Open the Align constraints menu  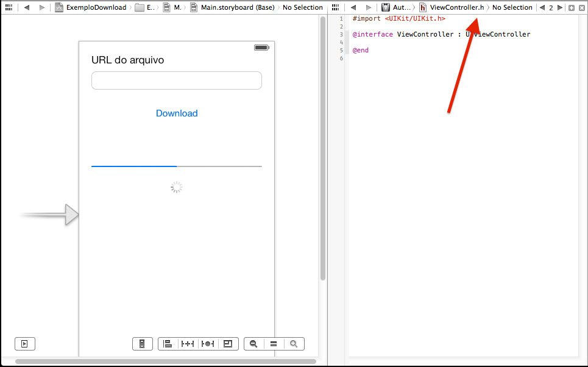click(x=168, y=344)
